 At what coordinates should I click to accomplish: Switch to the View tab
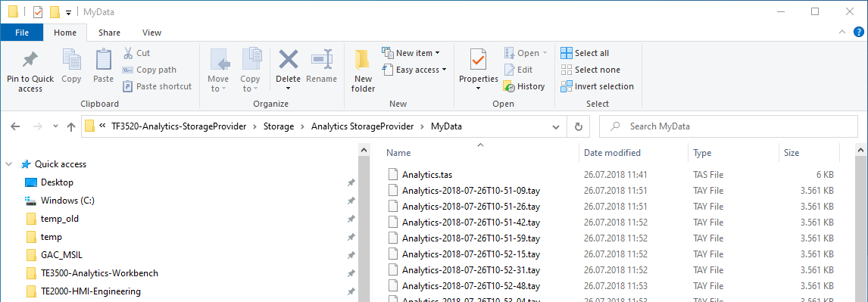click(151, 33)
